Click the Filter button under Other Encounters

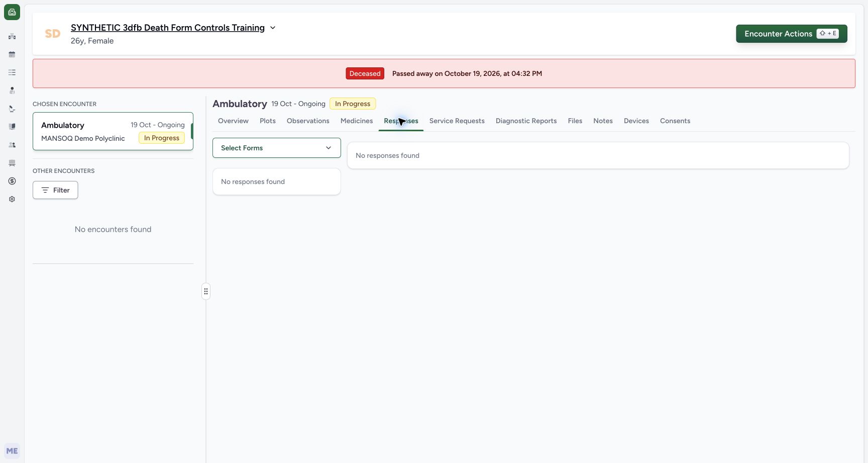point(55,190)
